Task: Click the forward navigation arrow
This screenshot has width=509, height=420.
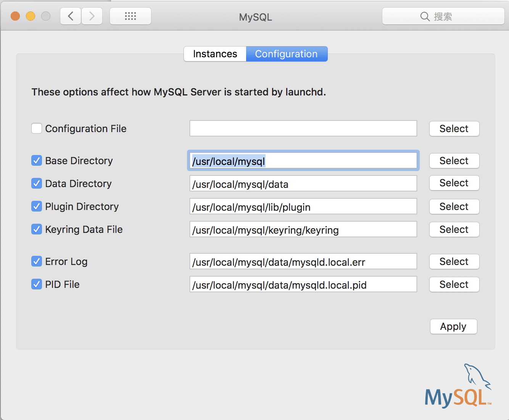Action: [x=92, y=16]
